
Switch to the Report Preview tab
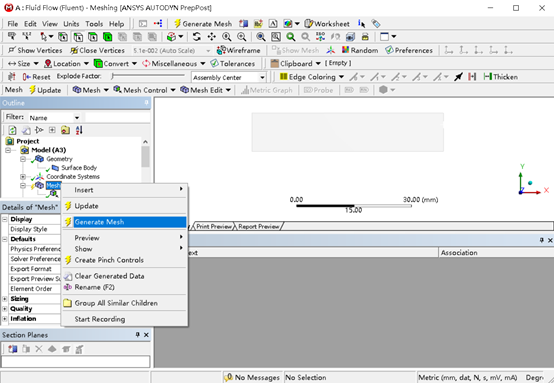[259, 226]
